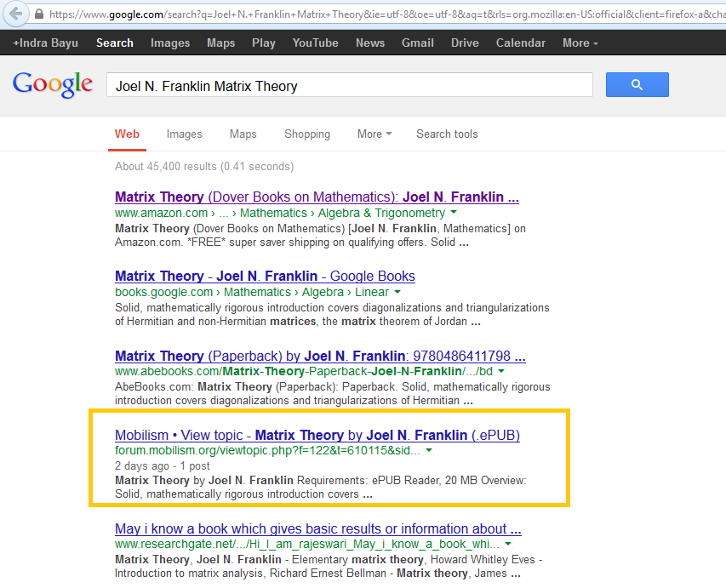726x588 pixels.
Task: Click the books.google.com green URL text
Action: point(251,292)
